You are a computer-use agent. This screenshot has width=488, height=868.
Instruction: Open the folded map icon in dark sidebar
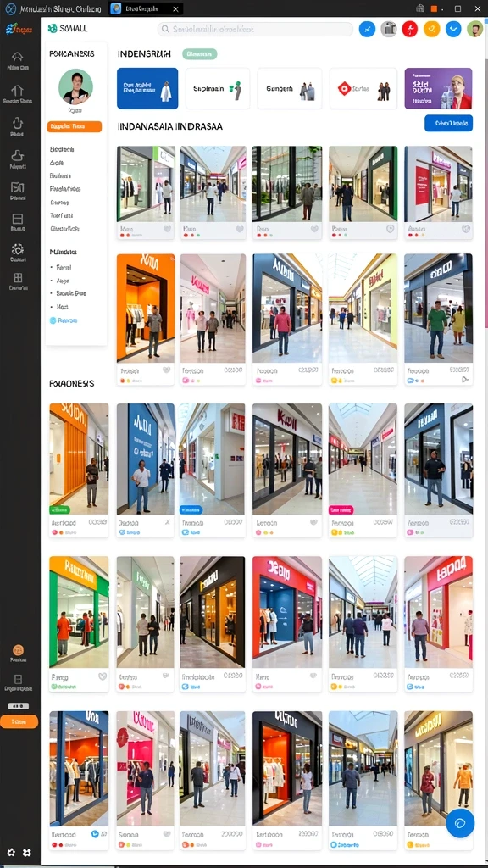point(17,187)
